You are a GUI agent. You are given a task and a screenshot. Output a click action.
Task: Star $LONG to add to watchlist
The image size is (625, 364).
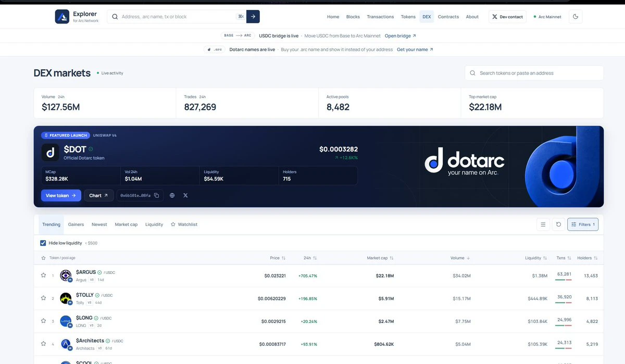[x=43, y=321]
